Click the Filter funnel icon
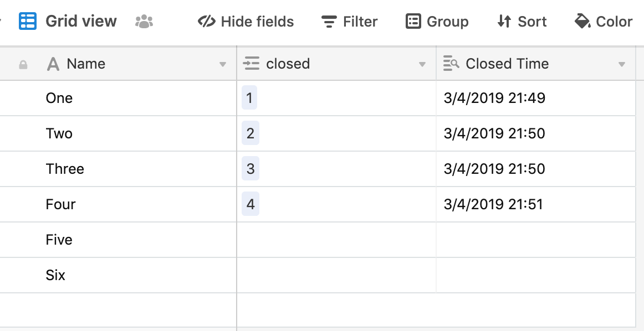This screenshot has width=644, height=331. pos(329,22)
